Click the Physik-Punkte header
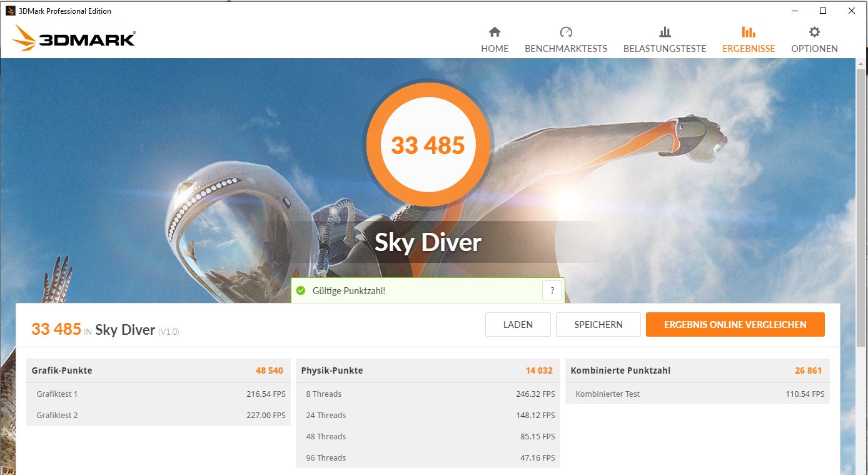 pyautogui.click(x=428, y=370)
